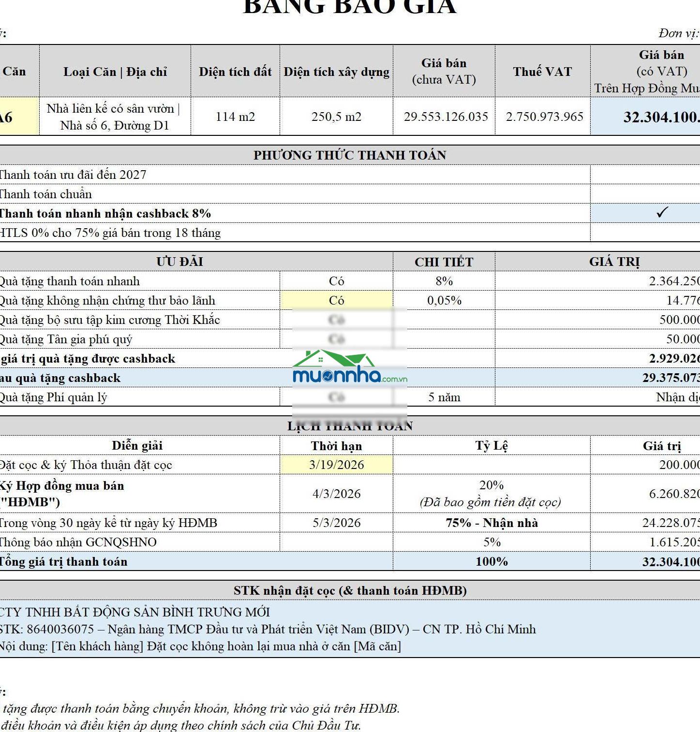
Task: Click the '100%' total ratio cell
Action: (491, 561)
